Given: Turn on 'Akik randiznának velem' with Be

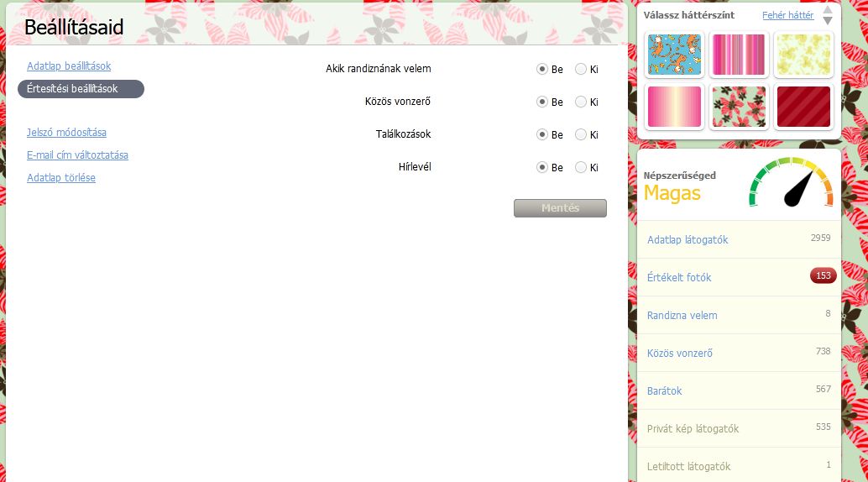Looking at the screenshot, I should [542, 69].
